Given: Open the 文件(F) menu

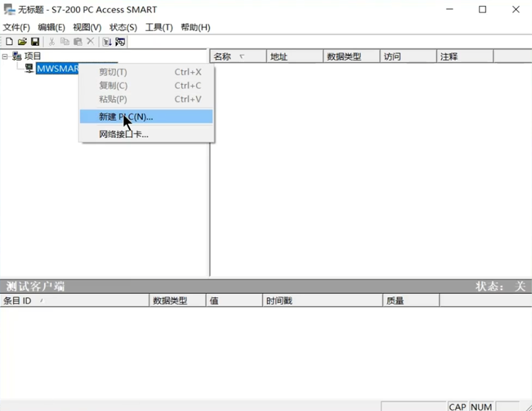Looking at the screenshot, I should pos(16,27).
